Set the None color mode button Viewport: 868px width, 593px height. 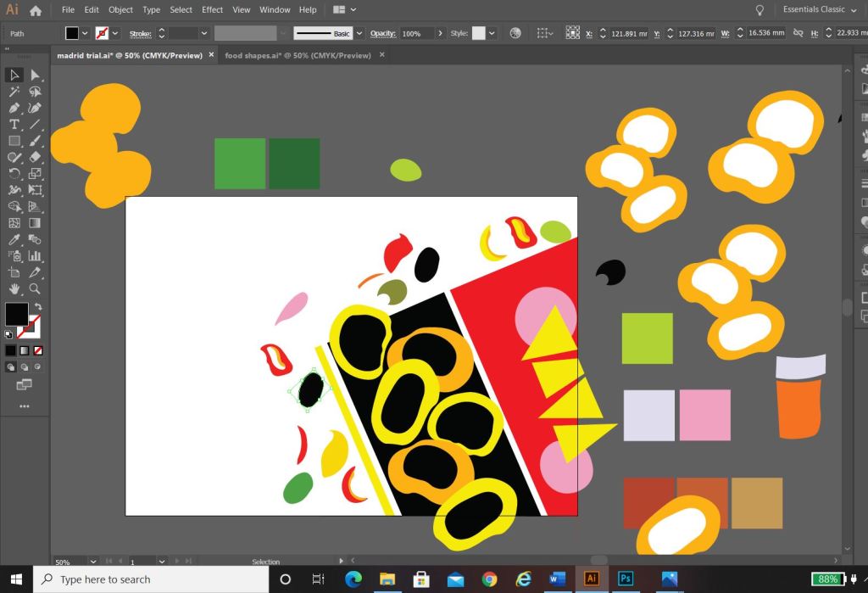(38, 350)
